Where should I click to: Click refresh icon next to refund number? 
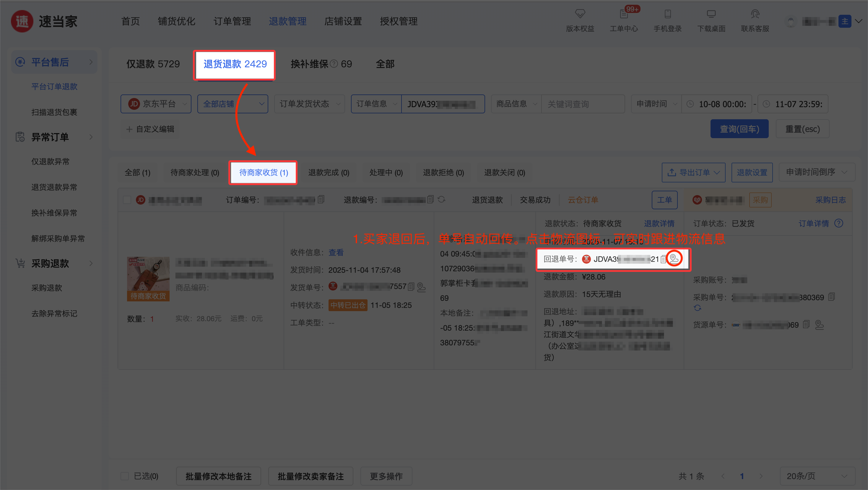(x=441, y=199)
